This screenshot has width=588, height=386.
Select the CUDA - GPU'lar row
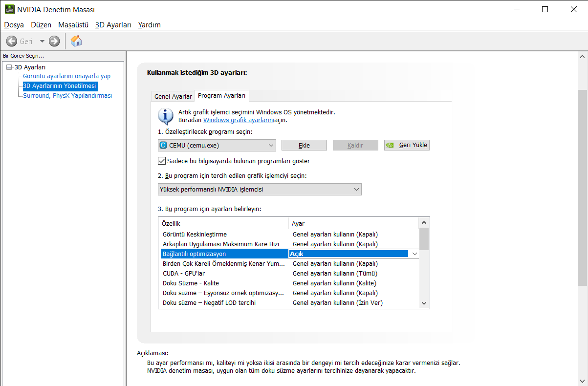tap(290, 273)
